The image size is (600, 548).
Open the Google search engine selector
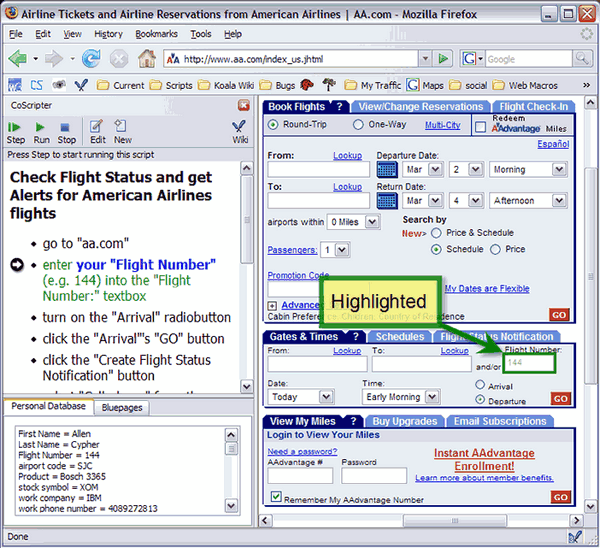pos(472,59)
